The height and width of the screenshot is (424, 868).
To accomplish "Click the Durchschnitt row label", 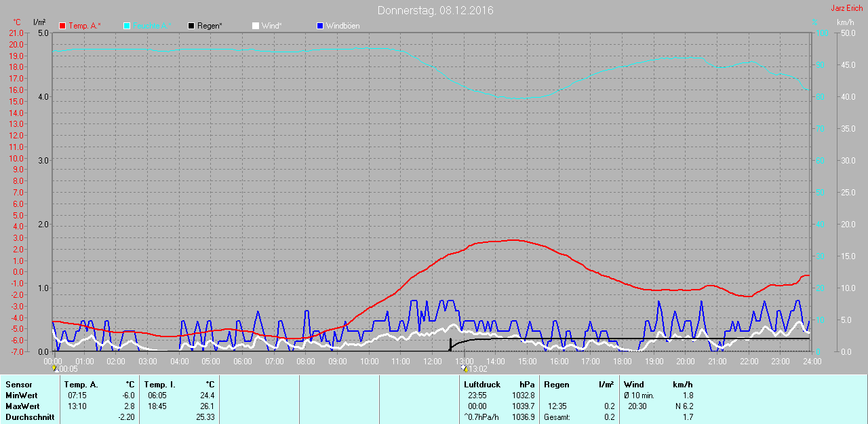I will (30, 417).
